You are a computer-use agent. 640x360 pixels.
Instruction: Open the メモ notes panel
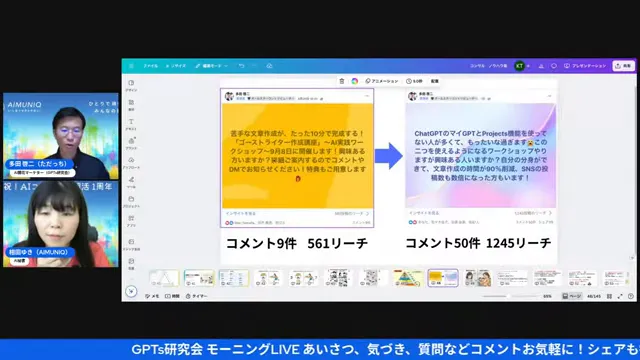[152, 296]
